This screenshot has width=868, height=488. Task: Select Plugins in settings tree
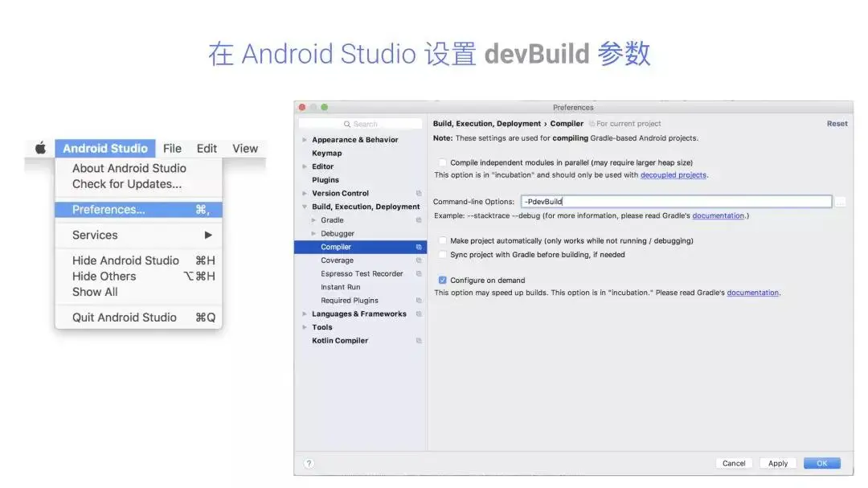point(325,180)
